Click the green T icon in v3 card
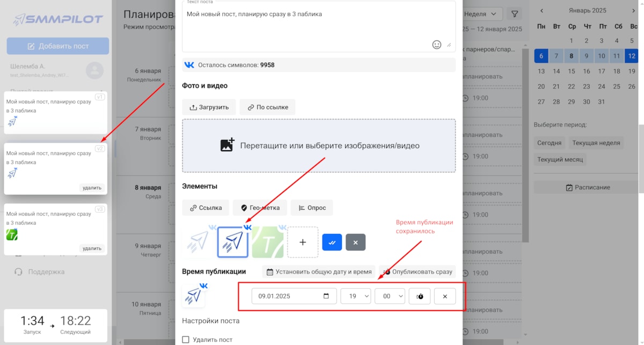Image resolution: width=644 pixels, height=345 pixels. click(x=12, y=234)
